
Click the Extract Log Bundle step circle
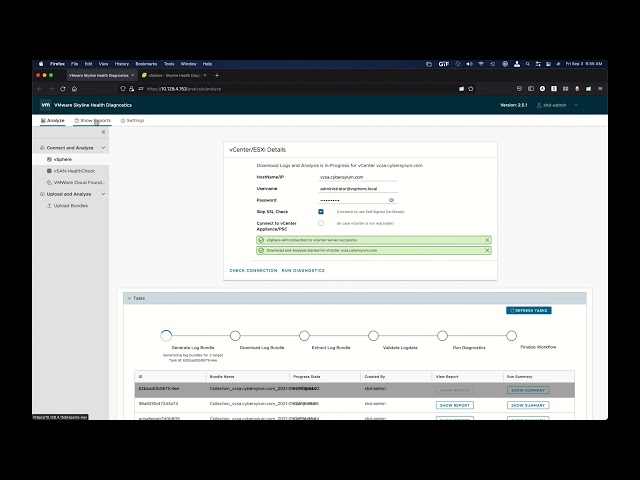point(304,336)
